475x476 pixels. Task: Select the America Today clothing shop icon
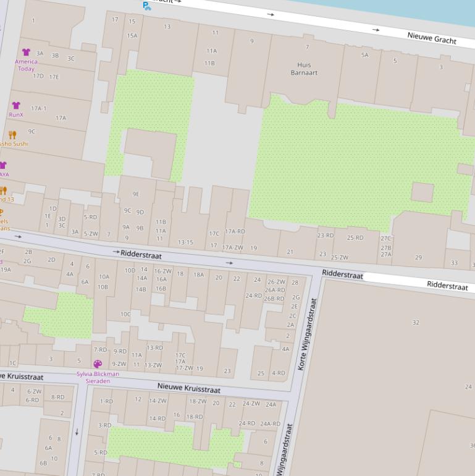[x=26, y=53]
